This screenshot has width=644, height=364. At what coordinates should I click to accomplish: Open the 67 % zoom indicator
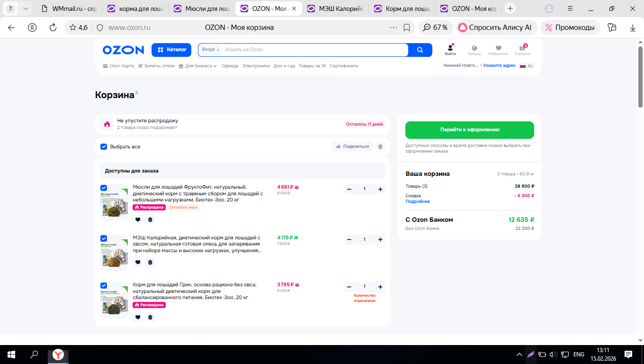point(436,27)
